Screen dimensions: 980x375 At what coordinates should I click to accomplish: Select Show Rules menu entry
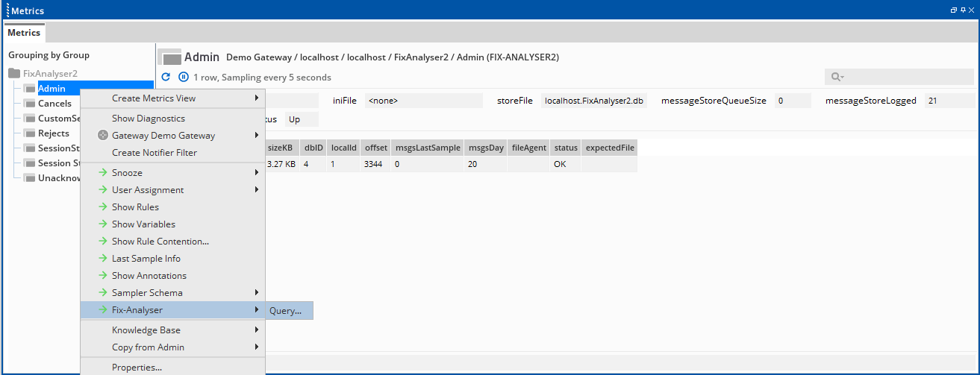tap(135, 207)
